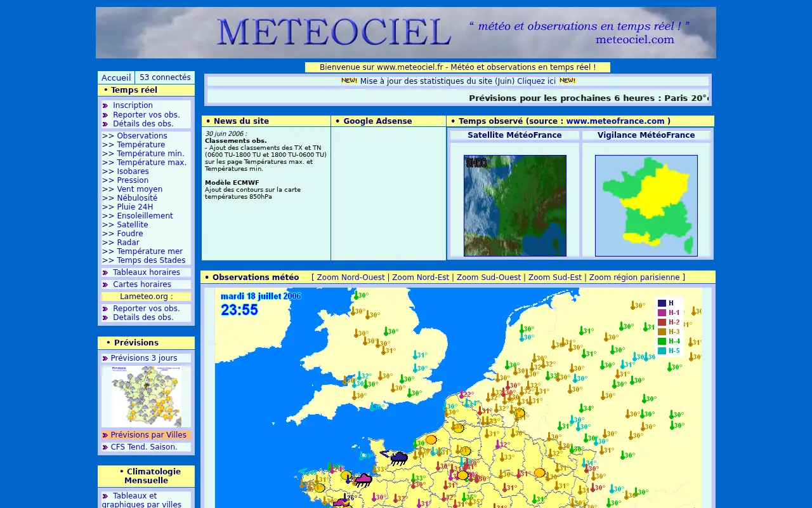Click the arrow icon beside Prévisions 3 jours
The width and height of the screenshot is (812, 508).
pyautogui.click(x=105, y=358)
